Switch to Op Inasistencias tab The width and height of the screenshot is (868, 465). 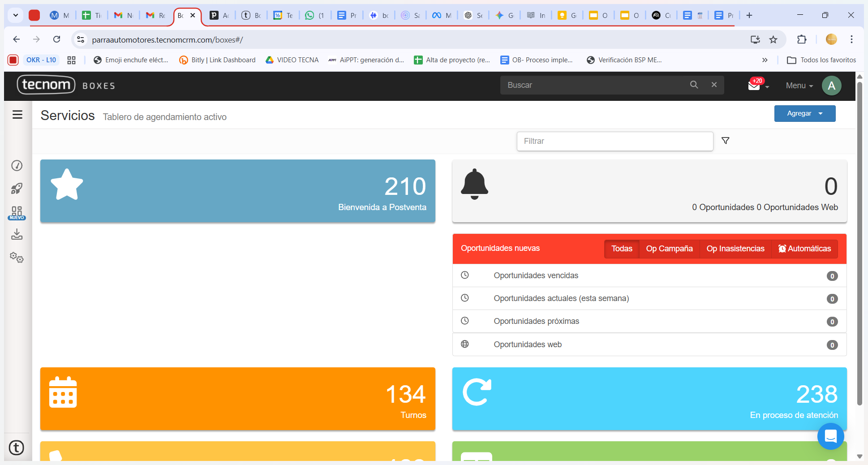tap(735, 249)
